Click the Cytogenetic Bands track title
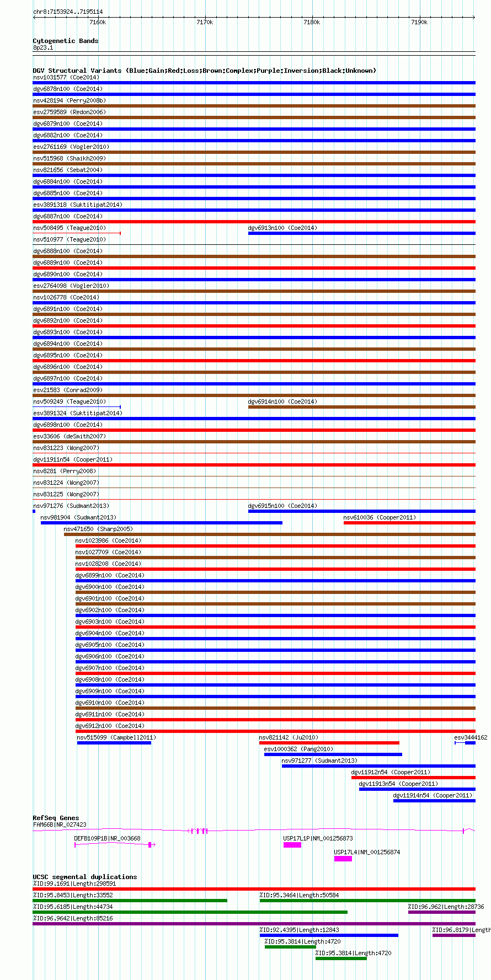The width and height of the screenshot is (491, 980). pos(66,41)
